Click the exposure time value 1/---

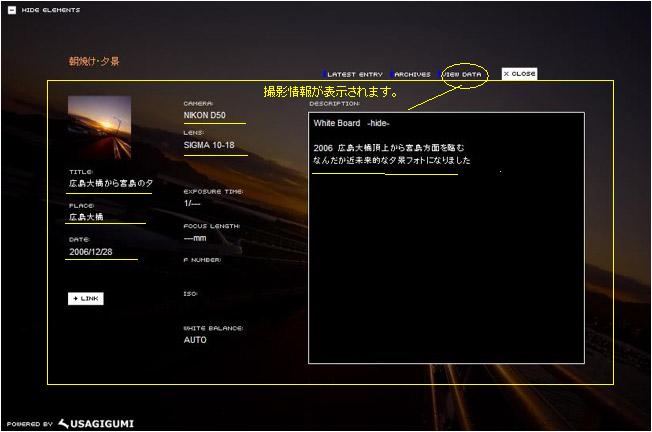click(192, 203)
